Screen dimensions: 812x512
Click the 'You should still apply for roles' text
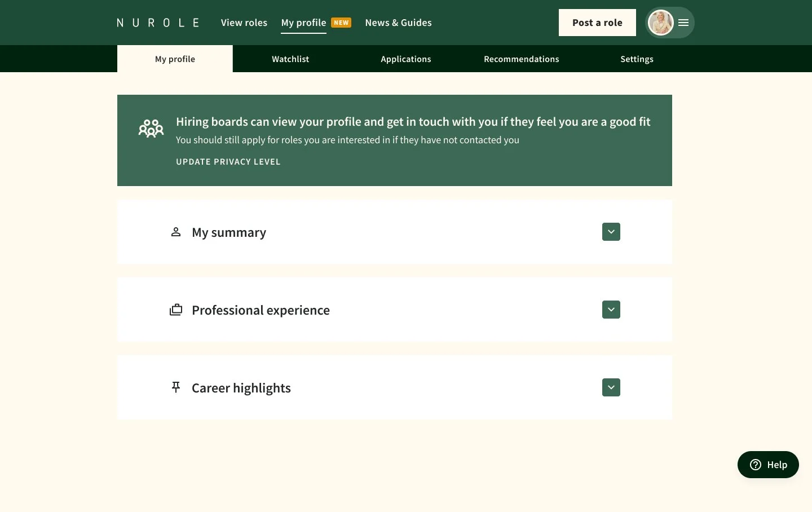pyautogui.click(x=347, y=140)
